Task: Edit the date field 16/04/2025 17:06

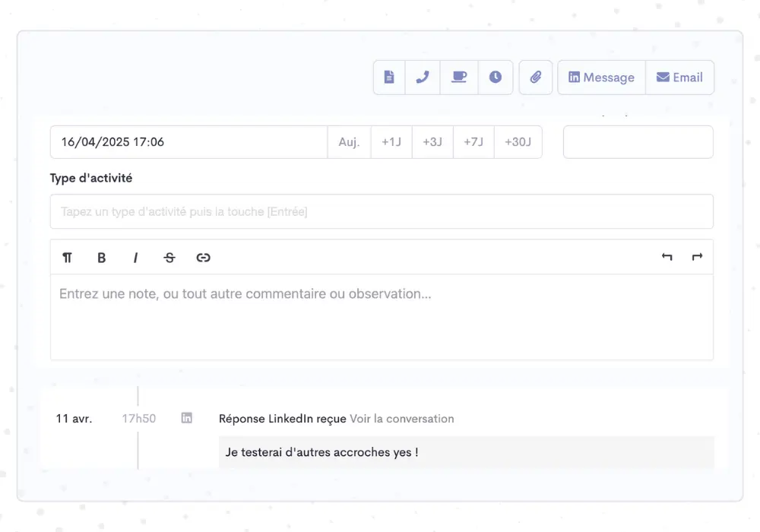Action: [189, 142]
